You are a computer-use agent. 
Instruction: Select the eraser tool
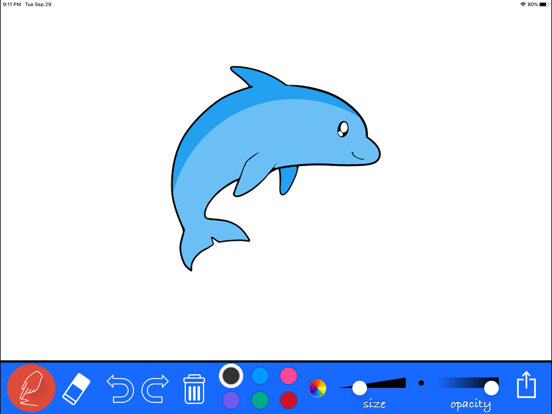click(x=76, y=388)
